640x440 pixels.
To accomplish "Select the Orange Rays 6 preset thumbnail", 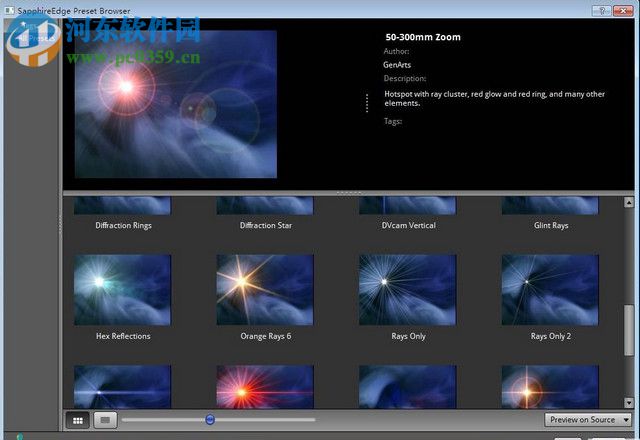I will 265,290.
